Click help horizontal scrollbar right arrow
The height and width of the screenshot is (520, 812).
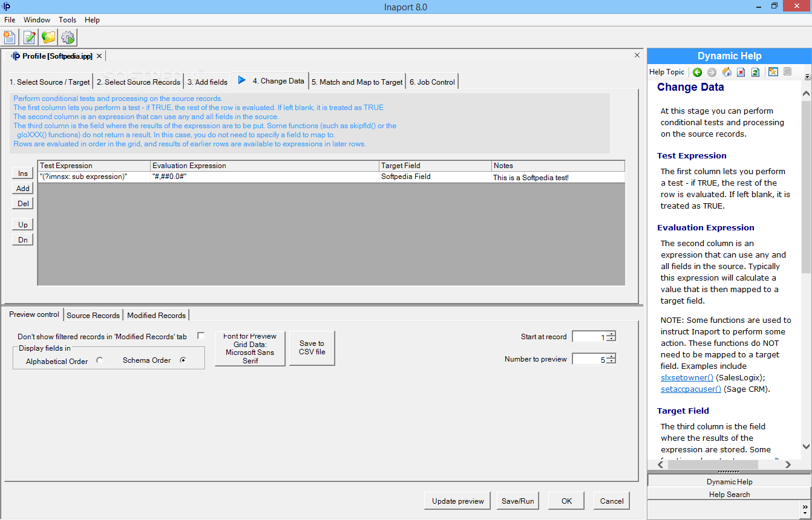click(788, 464)
